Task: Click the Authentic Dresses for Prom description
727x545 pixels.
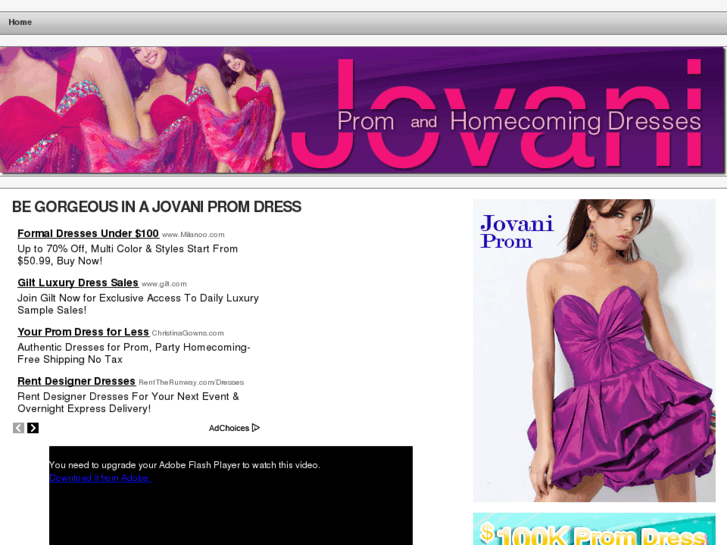Action: click(134, 353)
